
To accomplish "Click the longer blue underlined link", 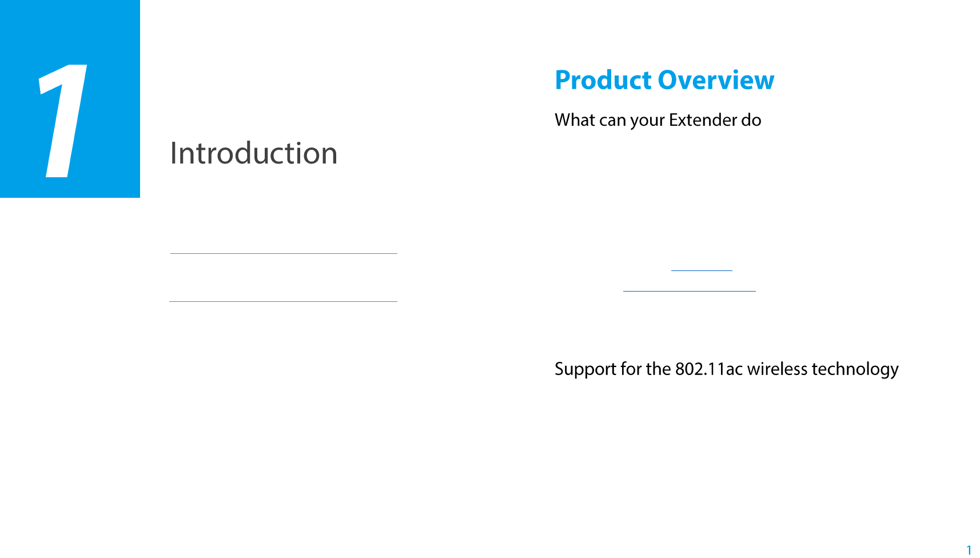I will [689, 290].
